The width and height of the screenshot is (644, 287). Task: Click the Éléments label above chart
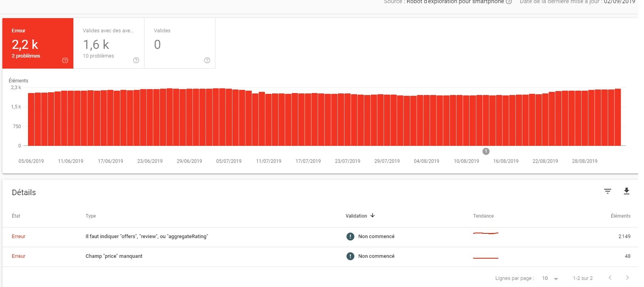tap(19, 80)
